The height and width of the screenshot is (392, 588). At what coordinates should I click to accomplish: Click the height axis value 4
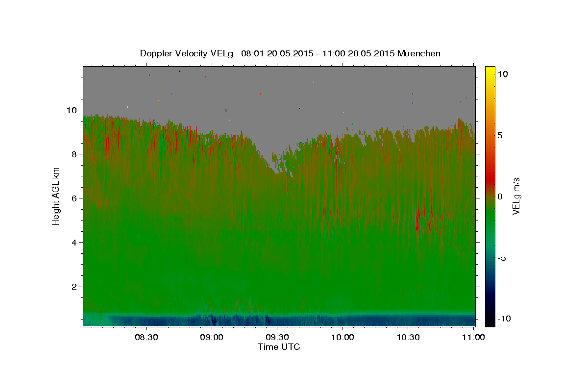coord(75,243)
